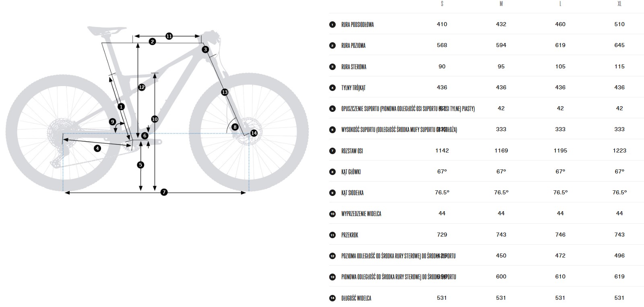Click marker 3 at the head tube
Screen dimensions: 644x307
(x=205, y=49)
